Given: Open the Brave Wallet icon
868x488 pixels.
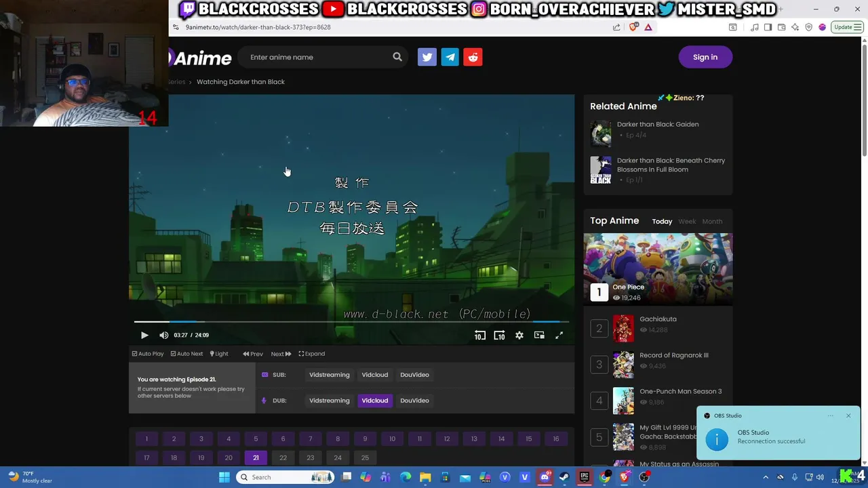Looking at the screenshot, I should (x=782, y=27).
